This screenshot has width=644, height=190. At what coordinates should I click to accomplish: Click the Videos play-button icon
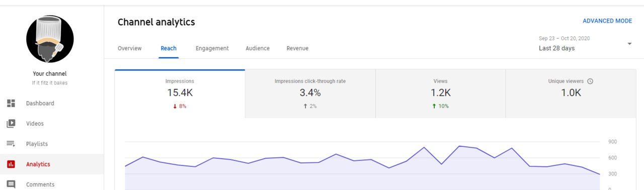(11, 124)
